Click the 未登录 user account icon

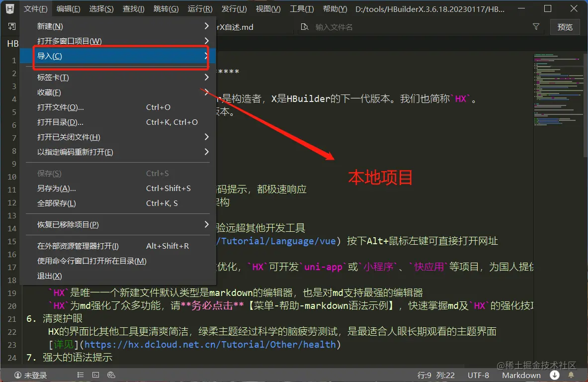pos(17,375)
